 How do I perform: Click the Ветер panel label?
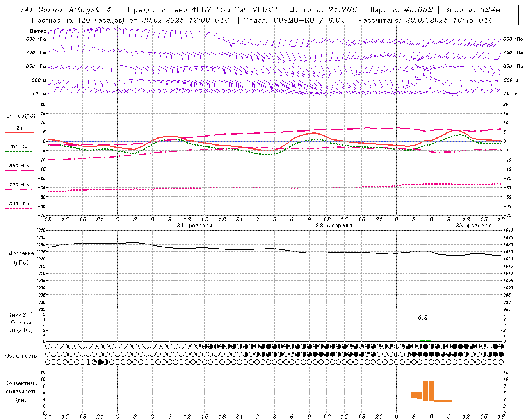point(38,31)
